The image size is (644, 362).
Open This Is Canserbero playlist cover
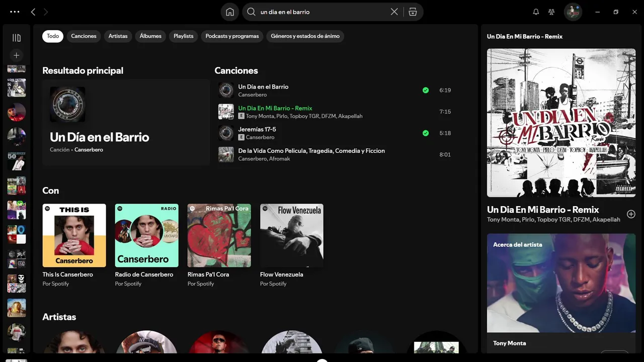tap(74, 235)
